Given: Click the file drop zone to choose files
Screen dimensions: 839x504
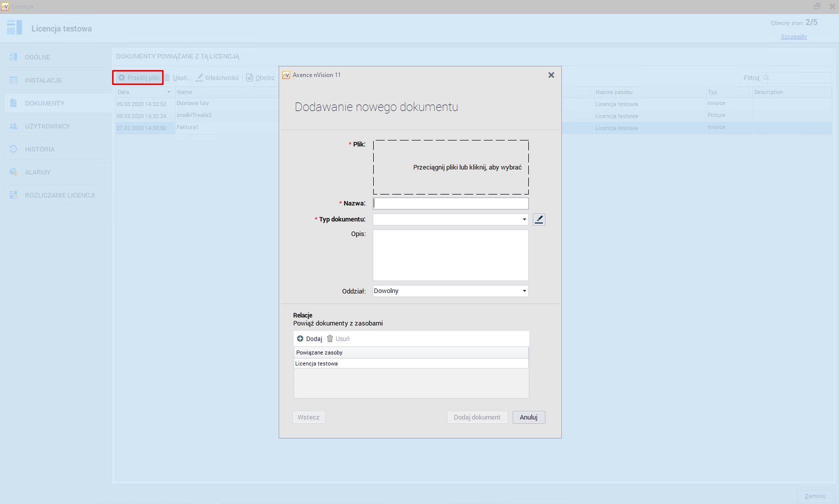Looking at the screenshot, I should pos(450,167).
